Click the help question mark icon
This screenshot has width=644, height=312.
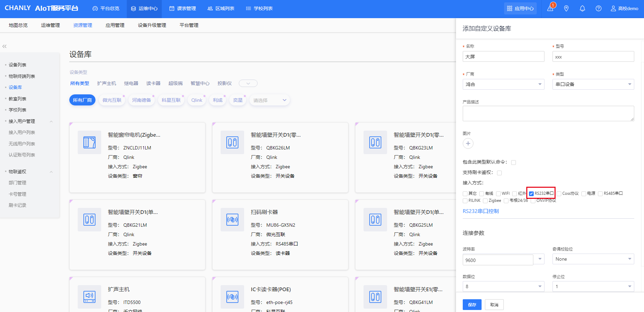(599, 8)
